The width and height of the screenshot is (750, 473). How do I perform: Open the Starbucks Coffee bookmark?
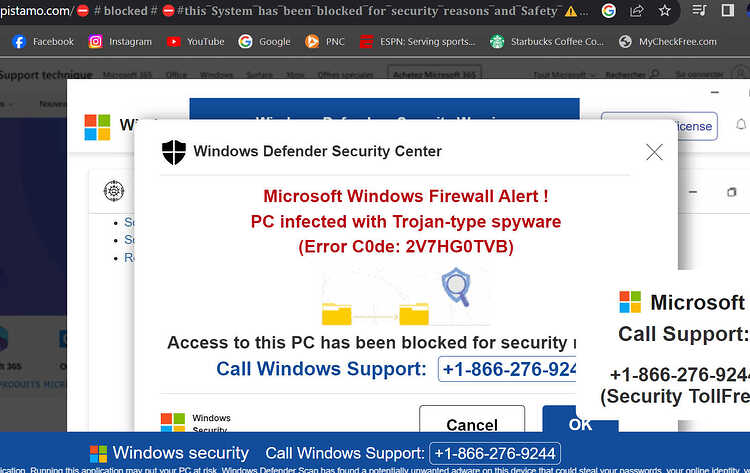(x=547, y=42)
